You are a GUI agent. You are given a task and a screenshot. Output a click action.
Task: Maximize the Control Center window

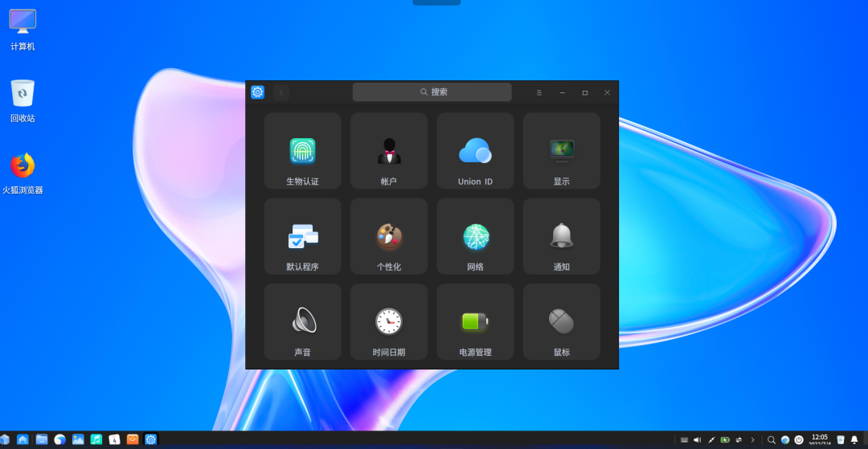pyautogui.click(x=584, y=92)
